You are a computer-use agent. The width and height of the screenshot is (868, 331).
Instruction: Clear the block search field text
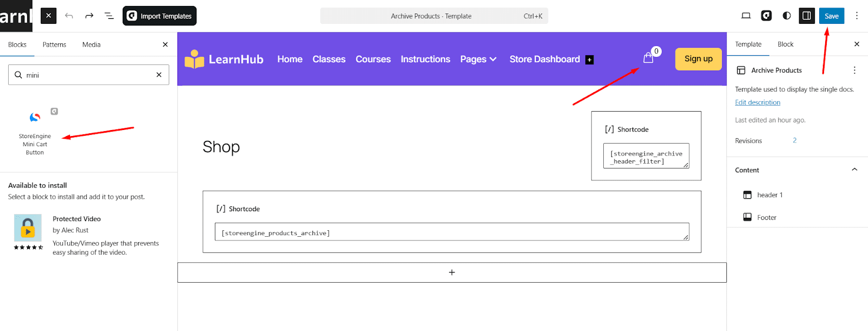159,75
